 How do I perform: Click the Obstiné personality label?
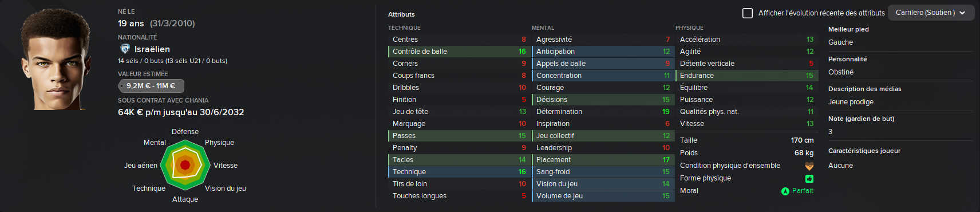841,72
